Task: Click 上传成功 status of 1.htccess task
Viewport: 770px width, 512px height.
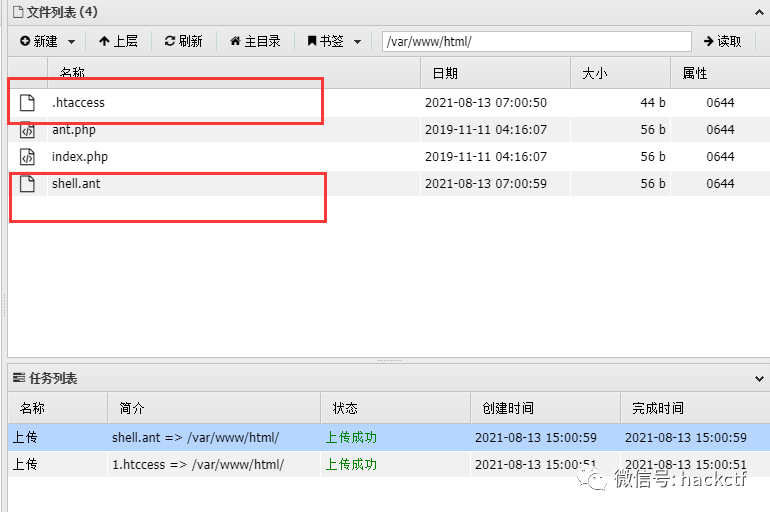Action: click(351, 464)
